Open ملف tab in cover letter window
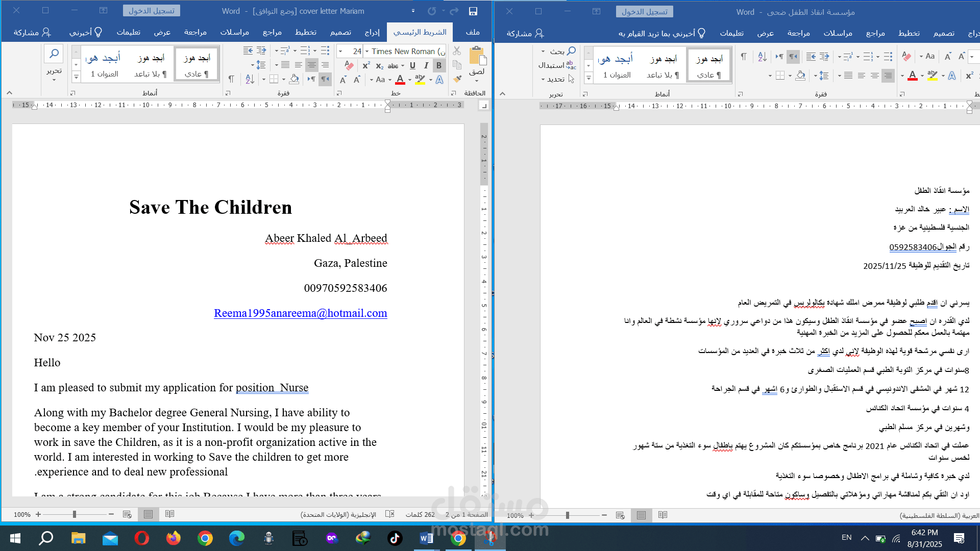 click(473, 32)
